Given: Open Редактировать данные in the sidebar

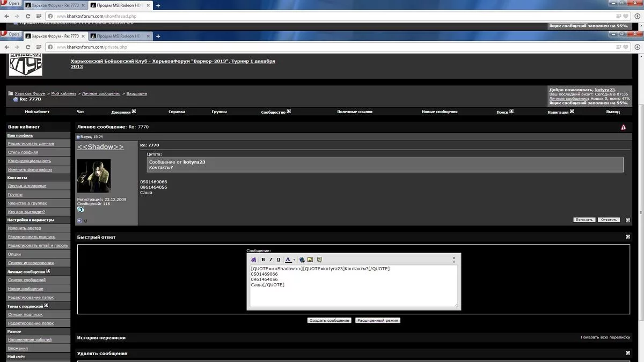Looking at the screenshot, I should (x=31, y=143).
